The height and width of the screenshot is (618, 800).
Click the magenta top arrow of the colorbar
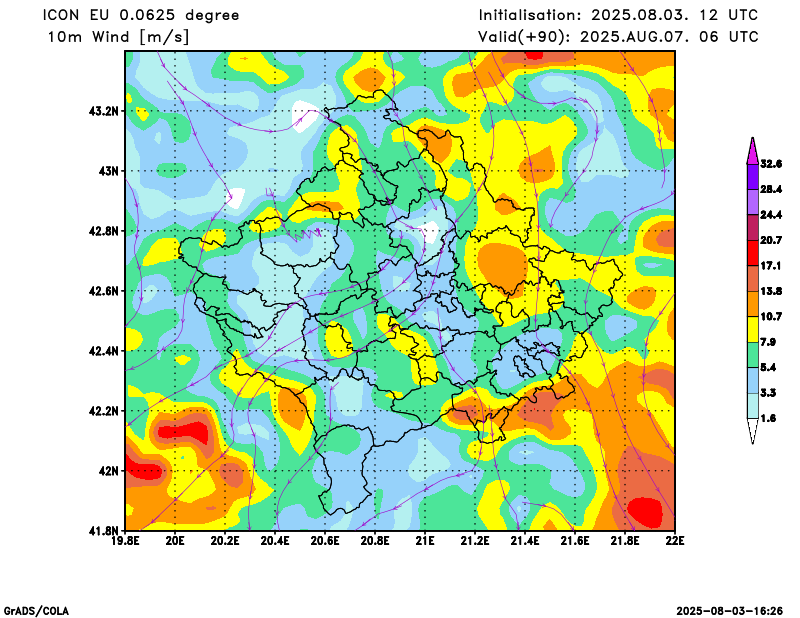pyautogui.click(x=753, y=152)
